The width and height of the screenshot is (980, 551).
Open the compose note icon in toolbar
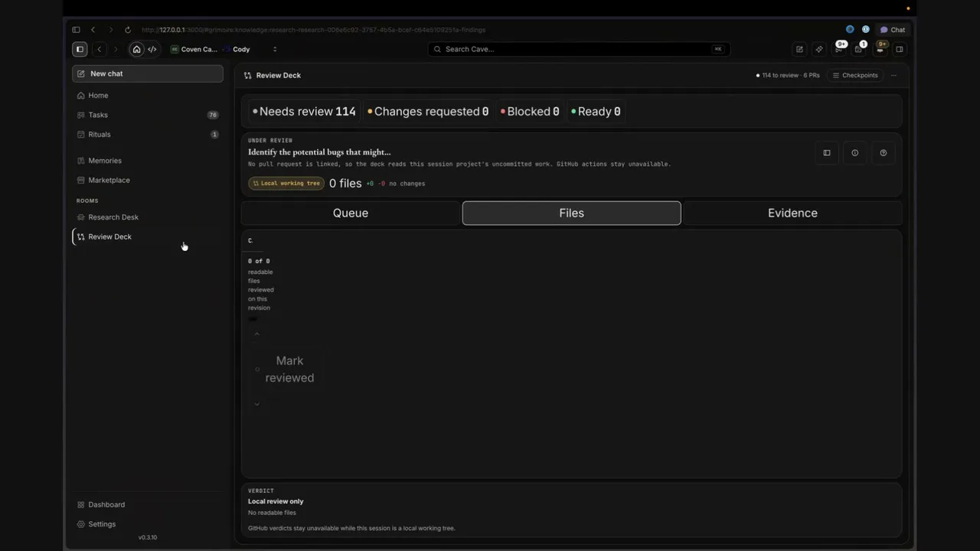(x=799, y=49)
